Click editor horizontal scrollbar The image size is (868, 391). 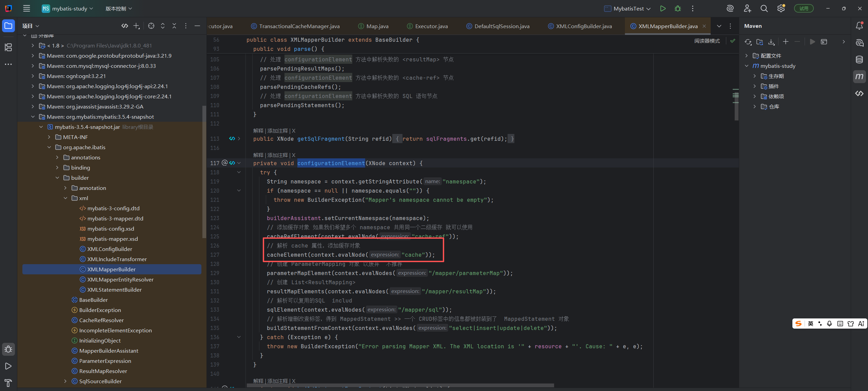point(400,386)
